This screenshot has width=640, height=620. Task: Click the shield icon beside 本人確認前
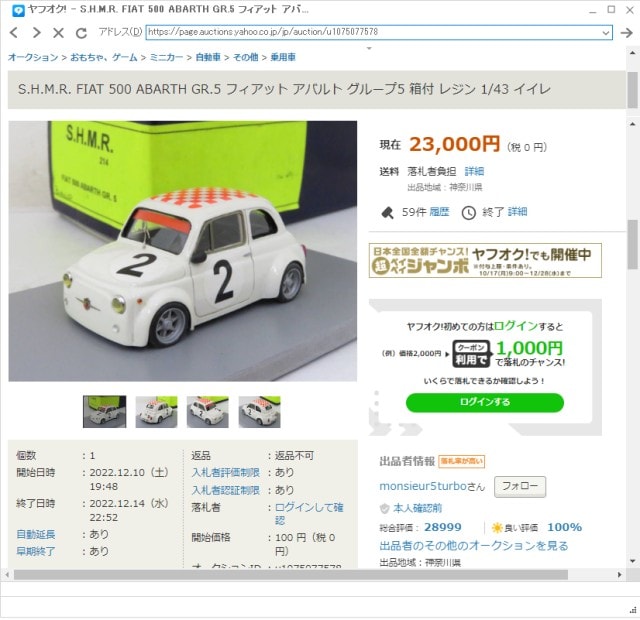[384, 509]
